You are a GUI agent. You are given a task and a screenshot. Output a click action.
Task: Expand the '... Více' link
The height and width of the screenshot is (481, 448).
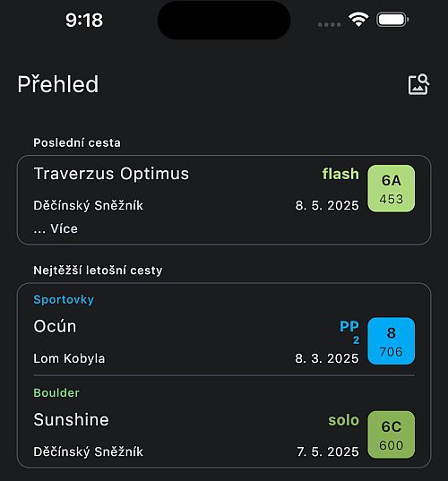click(x=56, y=228)
